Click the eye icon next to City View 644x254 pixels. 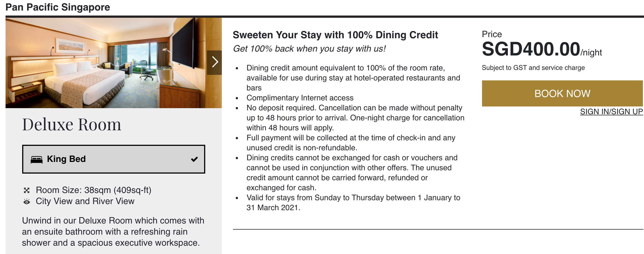point(27,201)
